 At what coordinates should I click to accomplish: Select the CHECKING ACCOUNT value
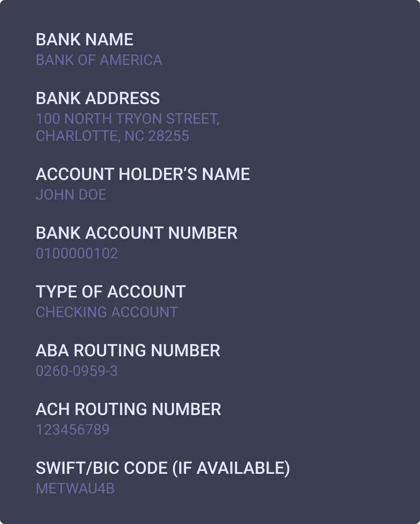107,312
